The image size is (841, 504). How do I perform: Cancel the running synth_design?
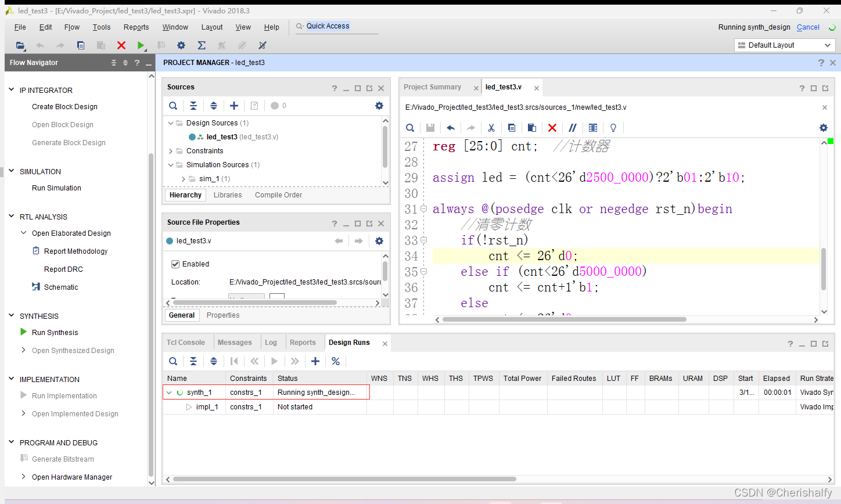tap(808, 27)
